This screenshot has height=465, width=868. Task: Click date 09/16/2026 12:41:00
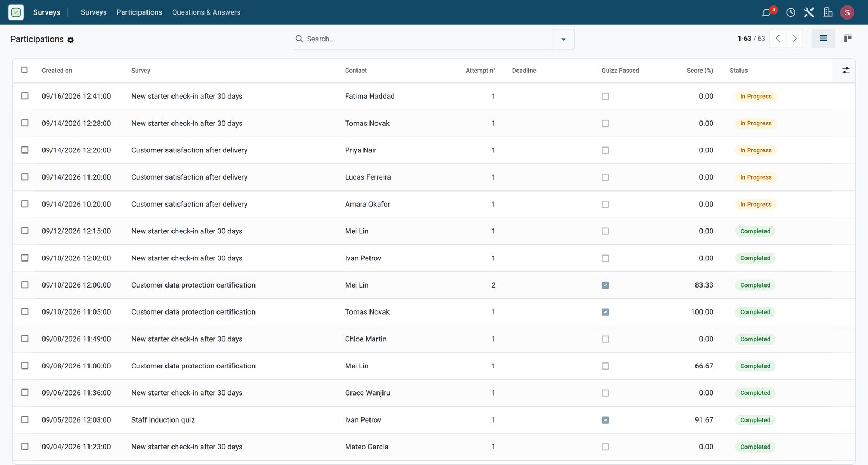[x=76, y=96]
